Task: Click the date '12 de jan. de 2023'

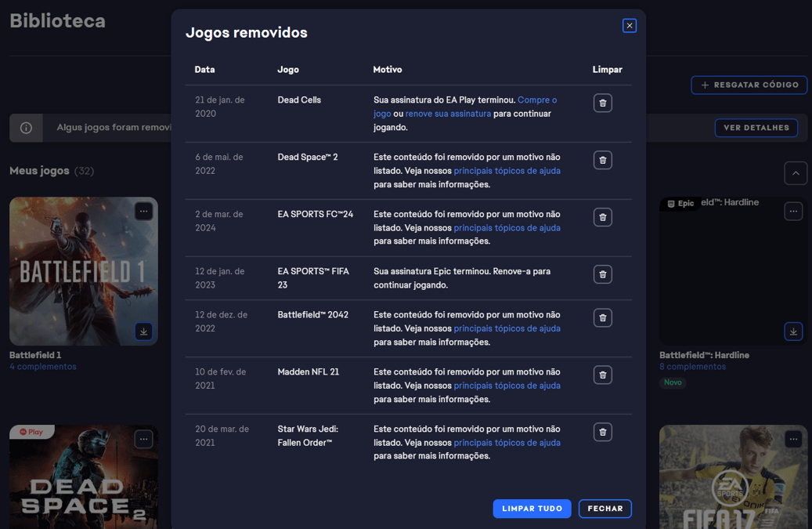Action: [x=219, y=277]
